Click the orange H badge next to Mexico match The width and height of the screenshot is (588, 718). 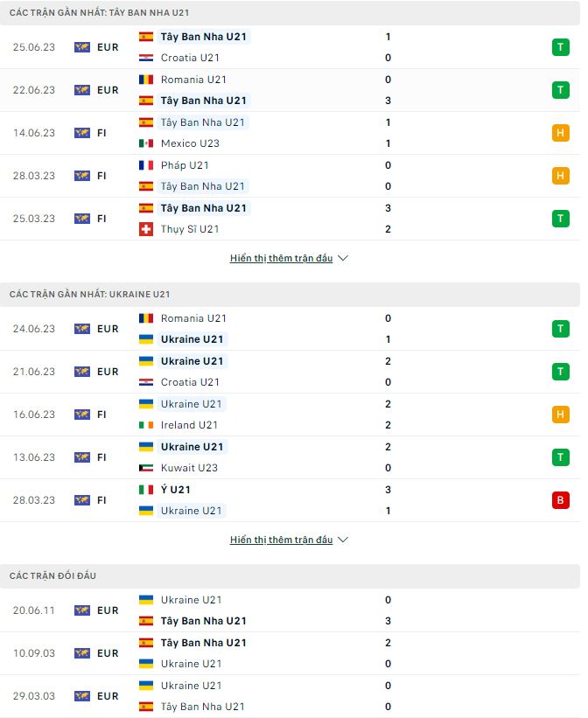(560, 133)
